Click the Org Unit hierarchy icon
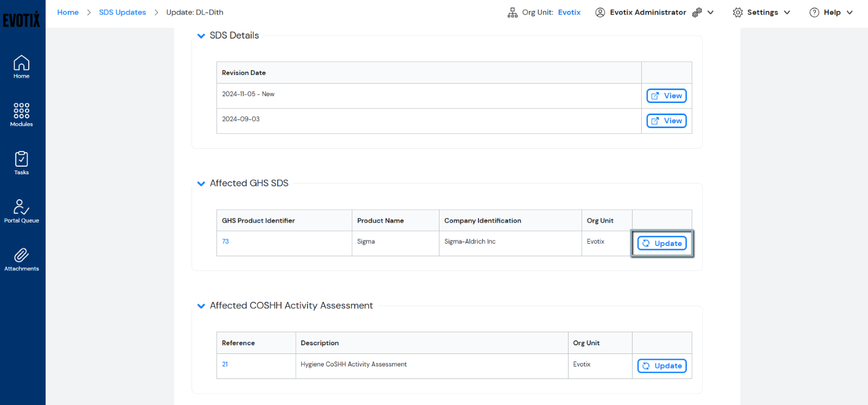The image size is (868, 405). (x=512, y=12)
